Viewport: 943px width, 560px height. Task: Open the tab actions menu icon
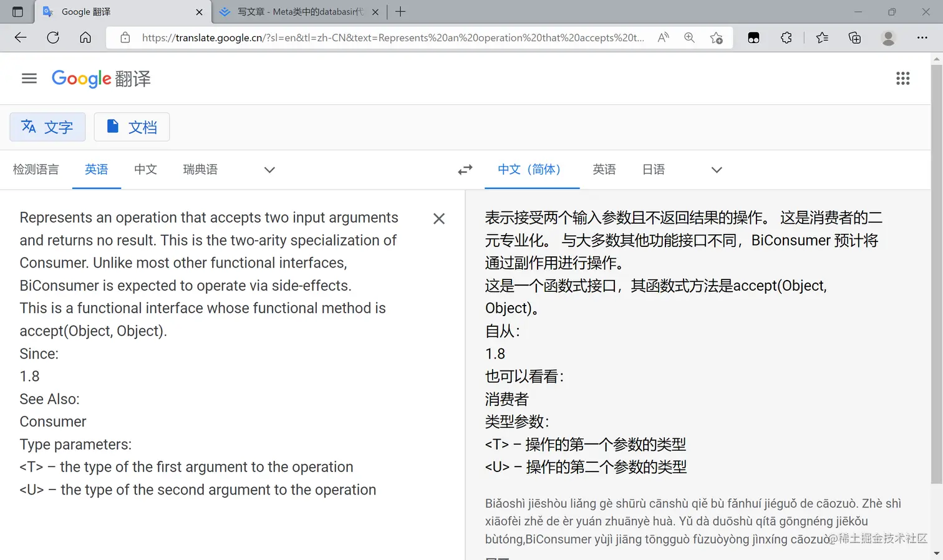click(17, 12)
